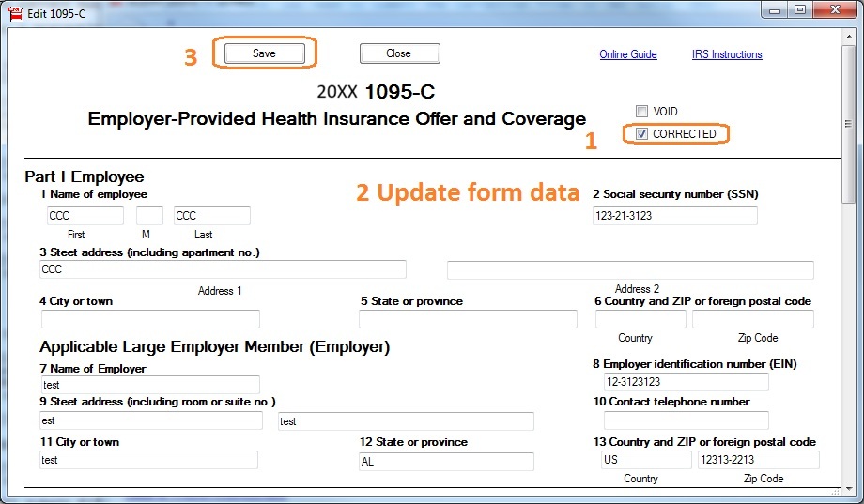Maximize the Edit 1095-C window
This screenshot has width=864, height=504.
(799, 10)
